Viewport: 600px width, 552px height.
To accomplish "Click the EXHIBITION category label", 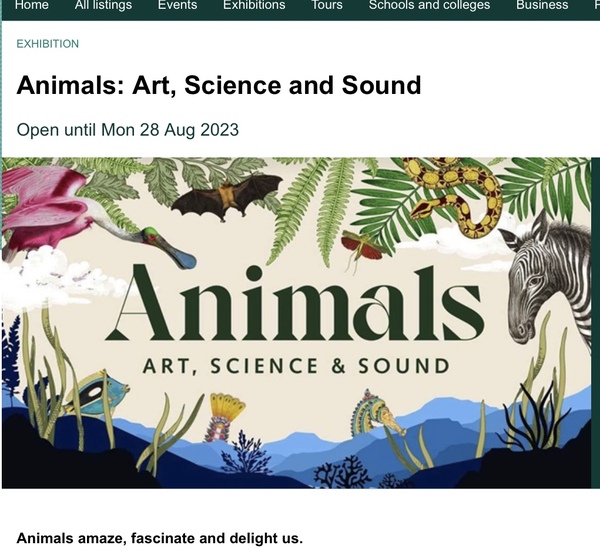I will (47, 44).
